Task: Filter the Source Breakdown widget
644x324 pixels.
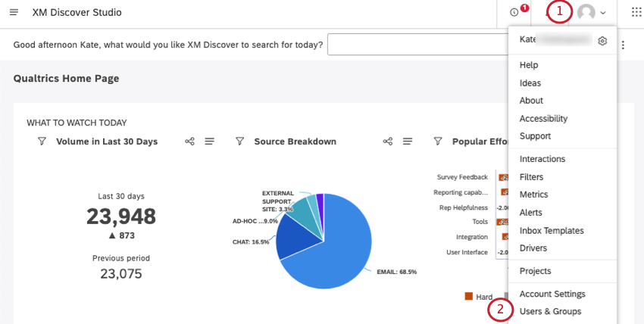Action: [x=240, y=142]
